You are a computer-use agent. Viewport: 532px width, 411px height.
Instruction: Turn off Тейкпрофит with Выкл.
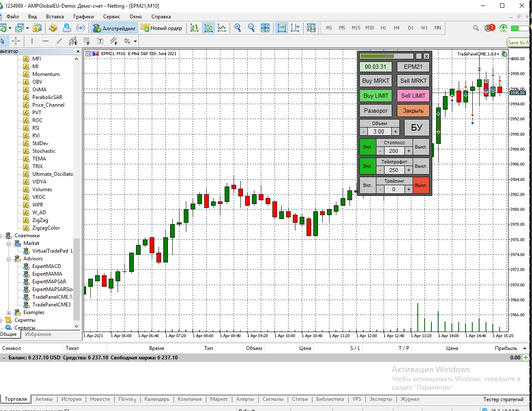point(421,166)
